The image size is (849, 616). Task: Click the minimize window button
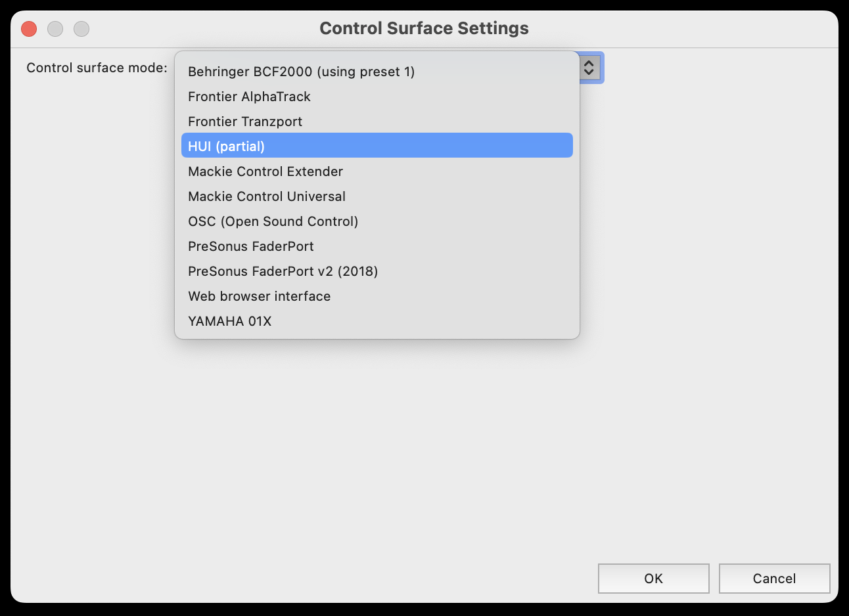point(55,29)
